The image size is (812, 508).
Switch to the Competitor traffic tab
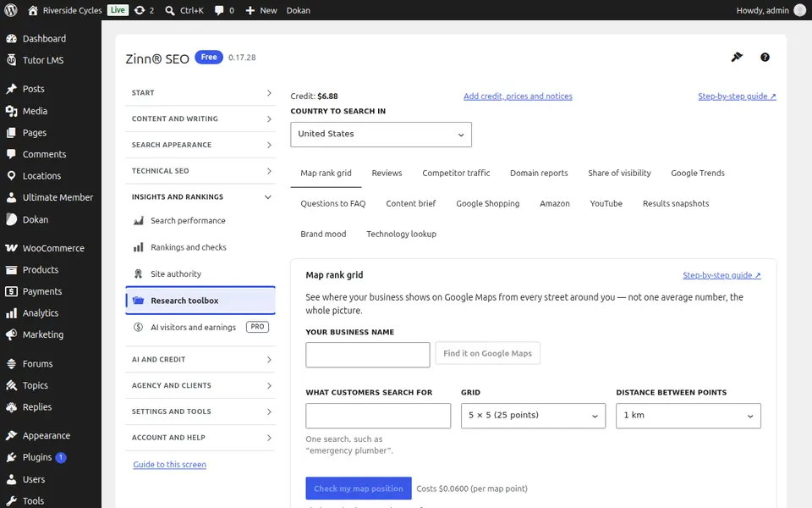click(456, 173)
